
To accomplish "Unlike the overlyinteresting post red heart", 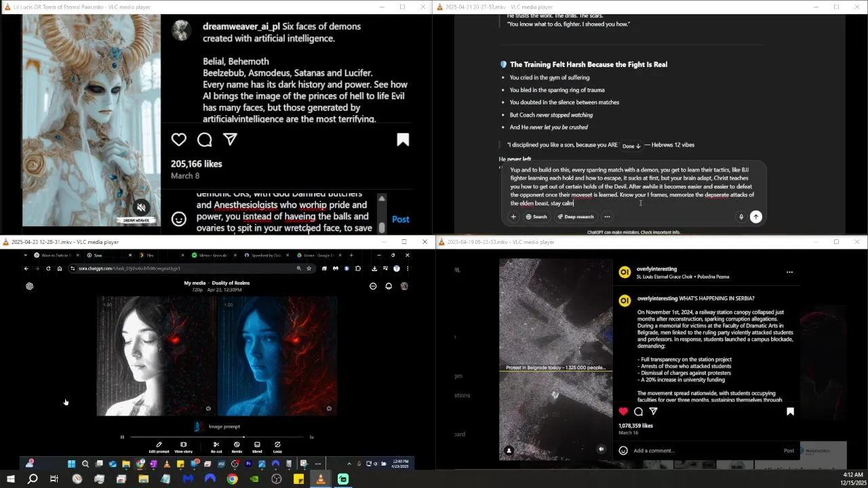I will 623,411.
